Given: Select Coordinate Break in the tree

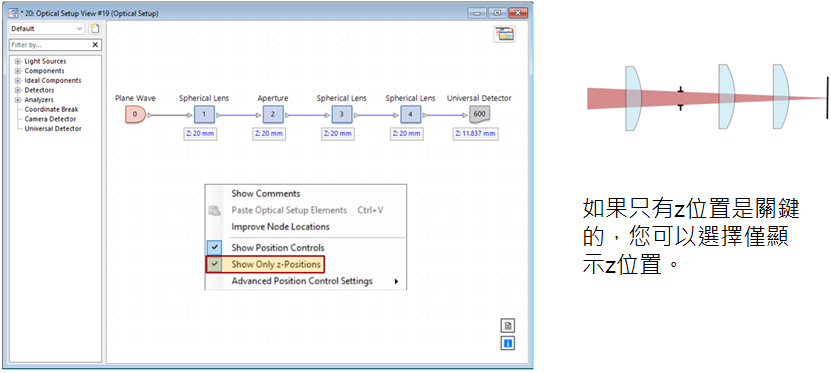Looking at the screenshot, I should pyautogui.click(x=51, y=109).
